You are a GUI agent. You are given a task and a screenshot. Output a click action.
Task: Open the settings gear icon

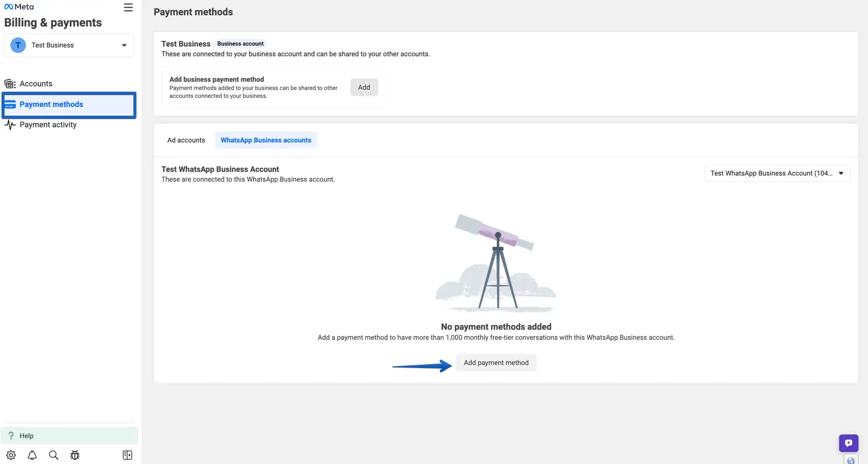(11, 455)
